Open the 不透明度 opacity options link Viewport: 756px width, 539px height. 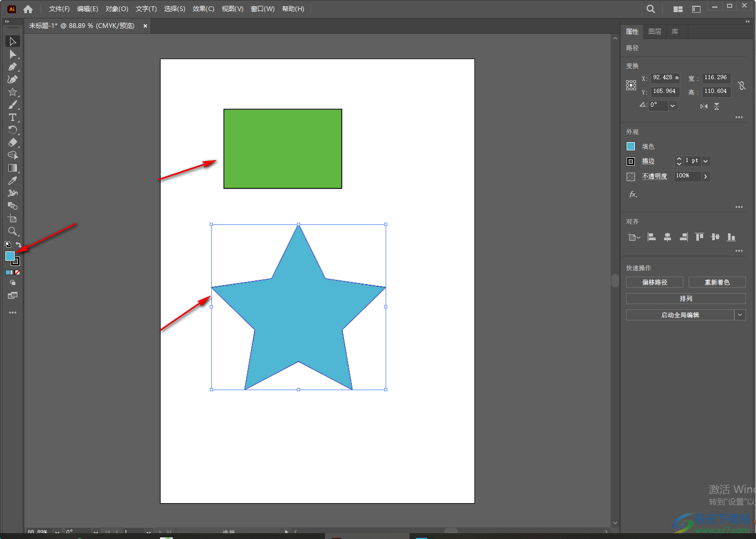(655, 176)
